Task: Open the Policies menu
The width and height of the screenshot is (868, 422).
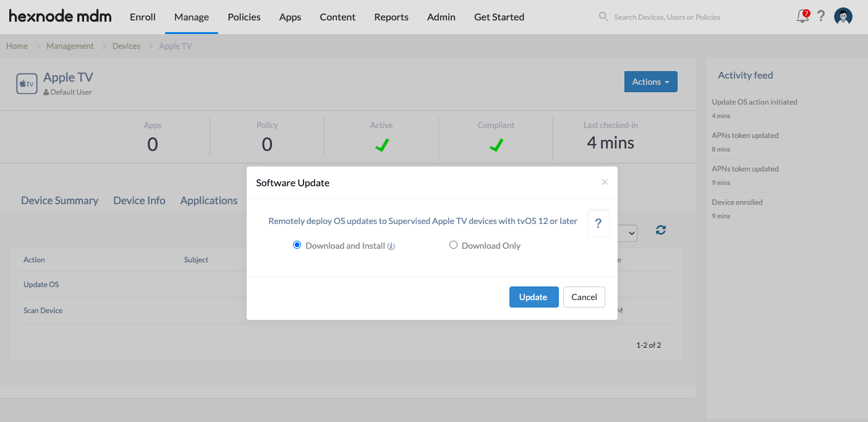Action: pyautogui.click(x=244, y=17)
